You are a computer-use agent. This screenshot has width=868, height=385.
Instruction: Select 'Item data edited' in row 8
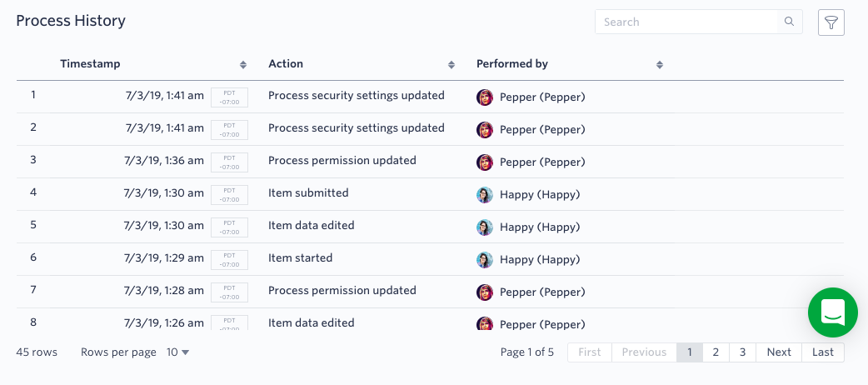pos(311,323)
